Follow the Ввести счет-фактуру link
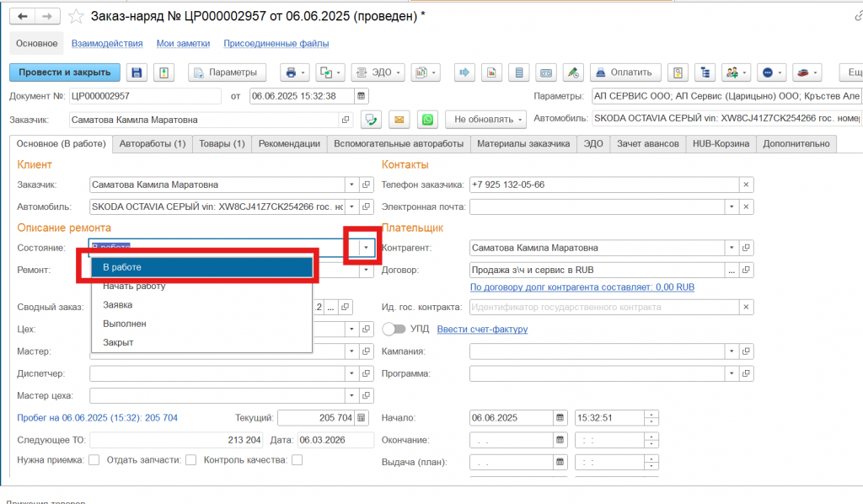 481,329
